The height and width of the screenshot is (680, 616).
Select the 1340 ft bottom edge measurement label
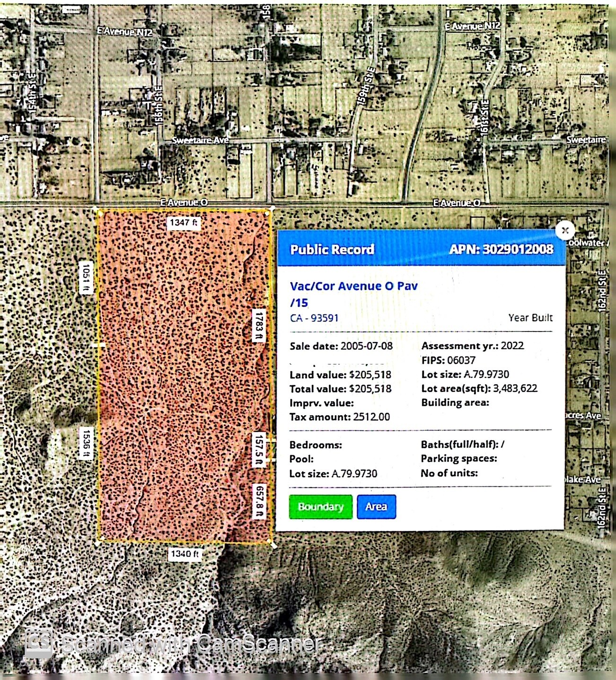pos(185,554)
